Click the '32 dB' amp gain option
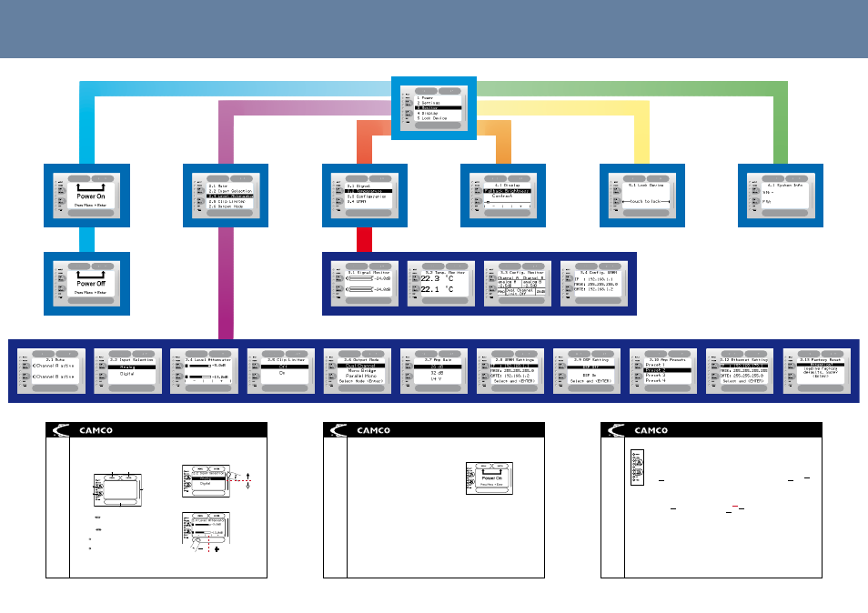This screenshot has width=868, height=613. (x=437, y=373)
